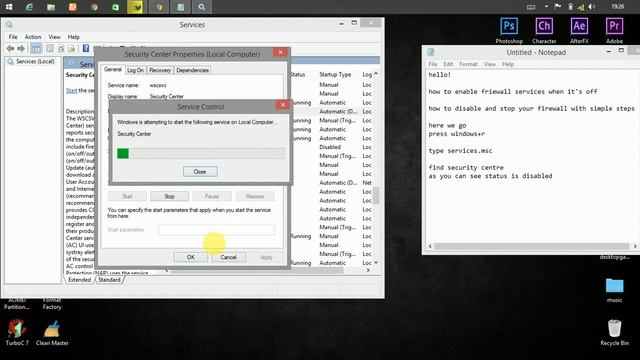Click the Log On As column header
640x360 pixels.
click(367, 74)
